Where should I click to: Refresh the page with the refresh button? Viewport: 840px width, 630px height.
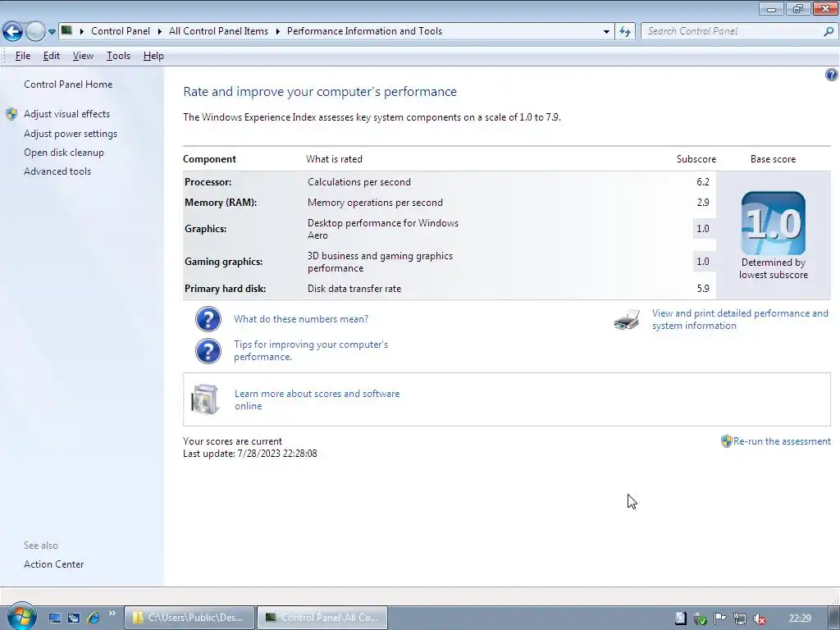click(625, 32)
